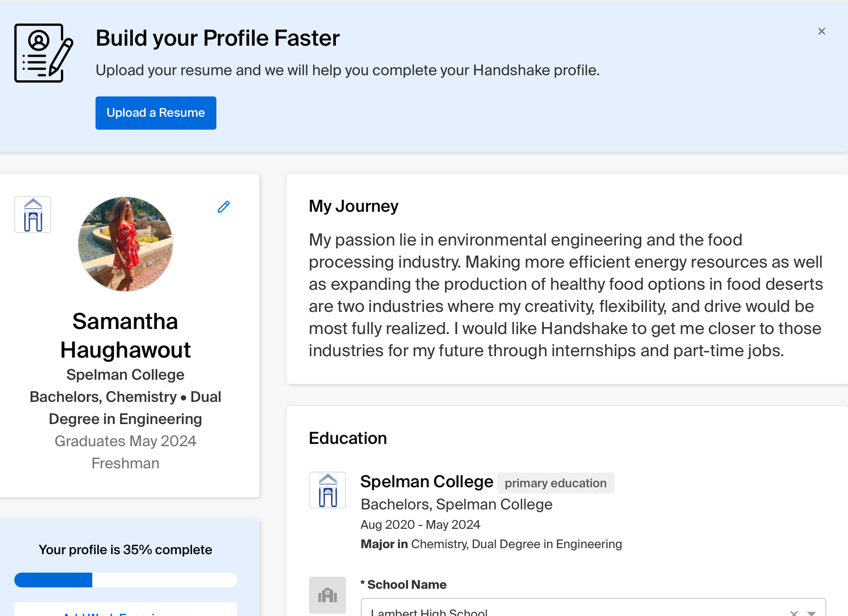Click the Upload your resume description text

pyautogui.click(x=348, y=70)
